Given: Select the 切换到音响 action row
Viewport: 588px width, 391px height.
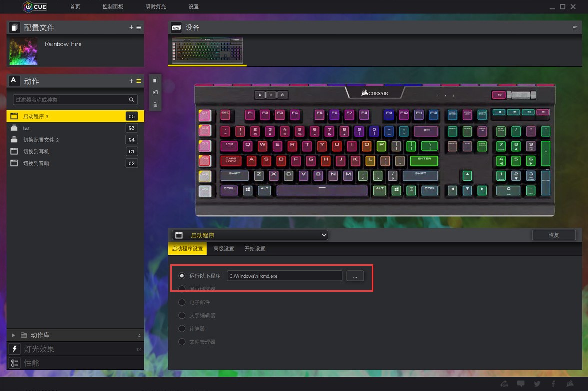Looking at the screenshot, I should click(75, 163).
